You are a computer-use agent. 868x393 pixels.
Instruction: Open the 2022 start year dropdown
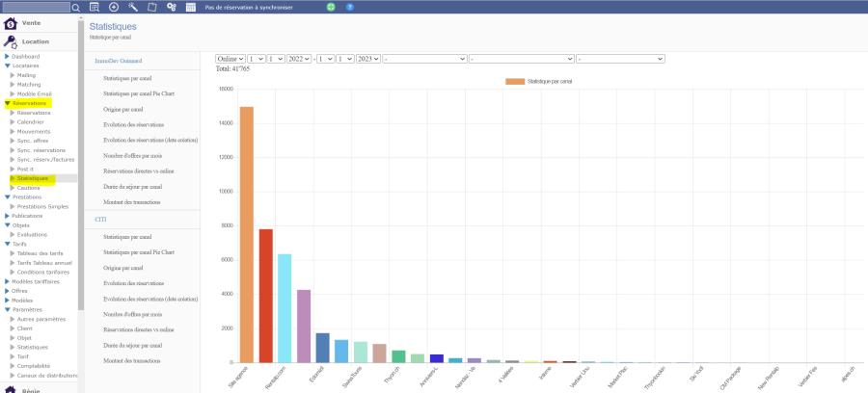tap(299, 59)
